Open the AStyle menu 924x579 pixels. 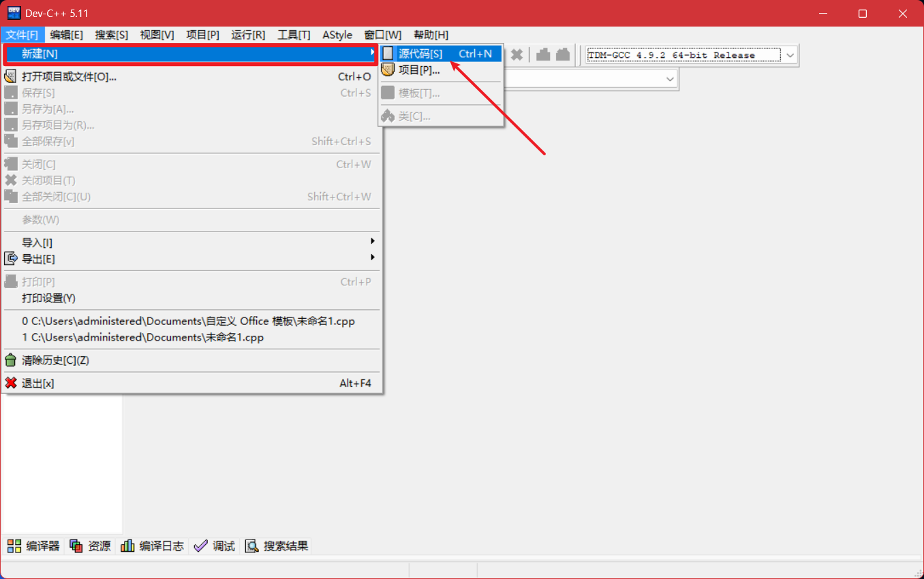click(337, 35)
